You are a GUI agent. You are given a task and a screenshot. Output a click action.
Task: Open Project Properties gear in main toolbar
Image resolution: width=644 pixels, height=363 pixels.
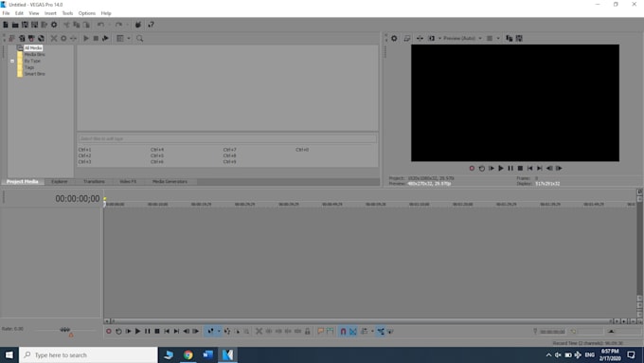click(x=54, y=25)
